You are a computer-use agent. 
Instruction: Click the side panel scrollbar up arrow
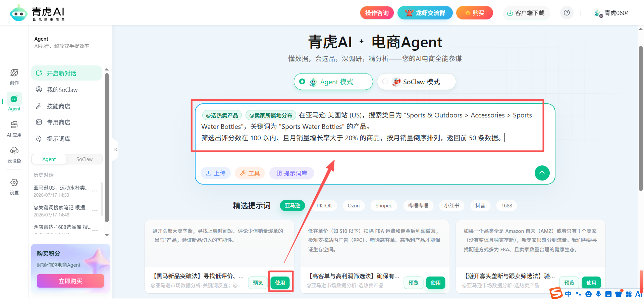pyautogui.click(x=107, y=69)
